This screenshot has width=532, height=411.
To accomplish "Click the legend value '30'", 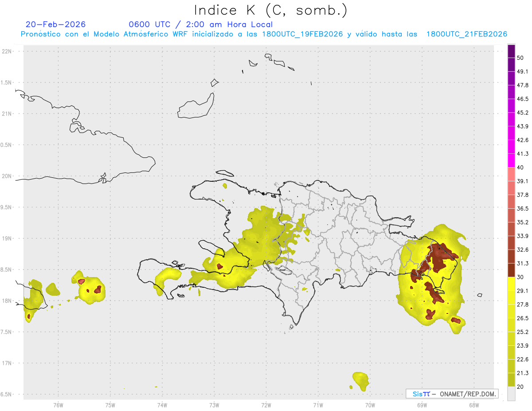I will [x=521, y=277].
